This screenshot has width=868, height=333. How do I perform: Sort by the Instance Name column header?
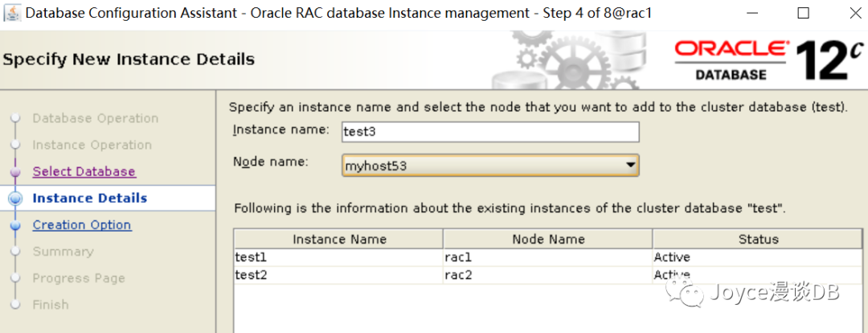(338, 239)
